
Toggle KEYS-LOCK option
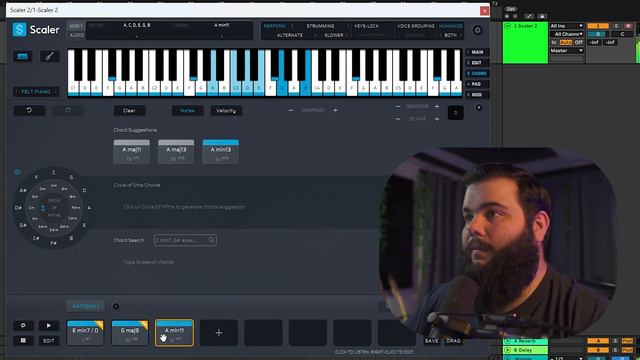366,26
